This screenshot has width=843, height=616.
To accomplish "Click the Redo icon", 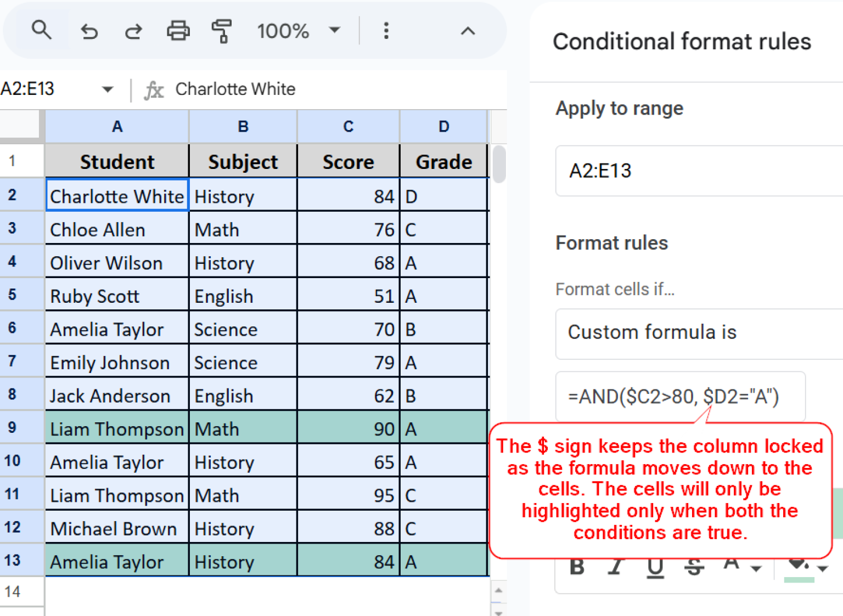I will point(133,31).
